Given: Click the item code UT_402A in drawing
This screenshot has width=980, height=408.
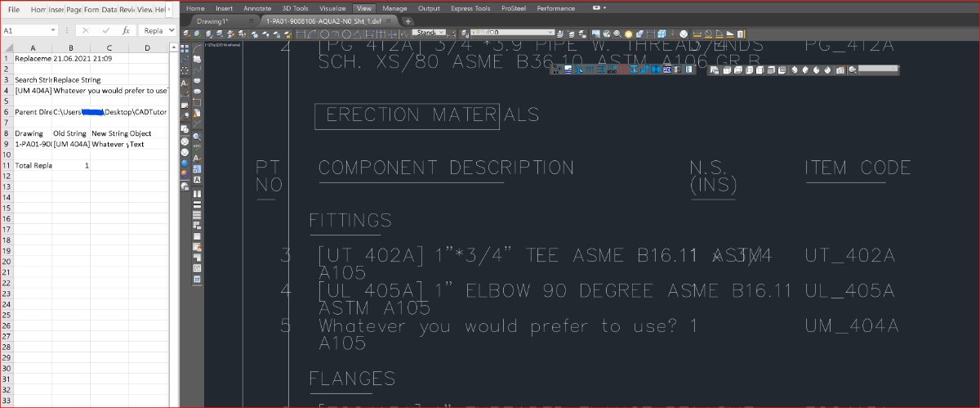Looking at the screenshot, I should click(x=850, y=256).
